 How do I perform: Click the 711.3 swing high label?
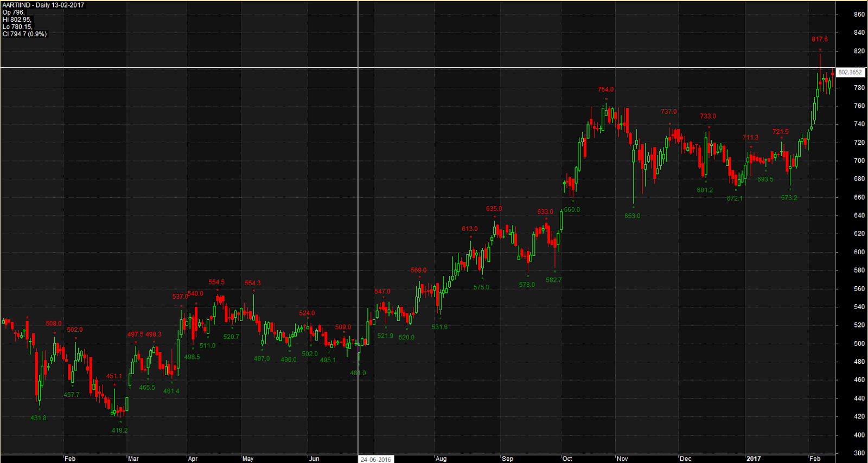tap(751, 138)
